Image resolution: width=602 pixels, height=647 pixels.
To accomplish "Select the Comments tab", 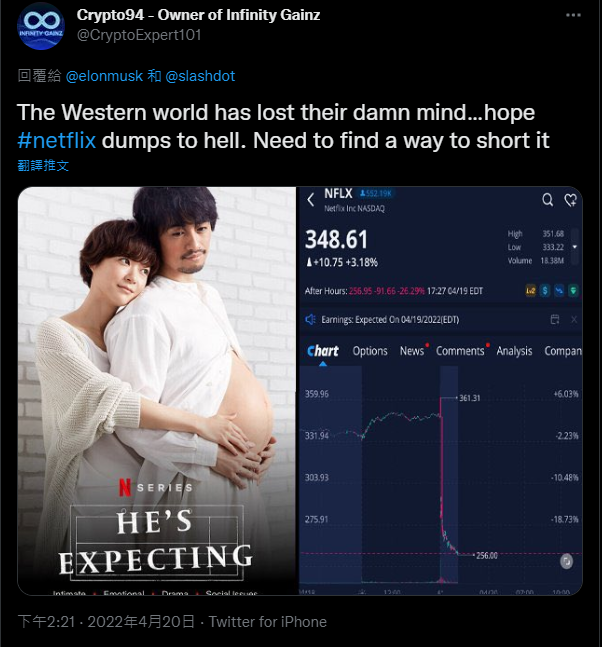I will (x=460, y=351).
